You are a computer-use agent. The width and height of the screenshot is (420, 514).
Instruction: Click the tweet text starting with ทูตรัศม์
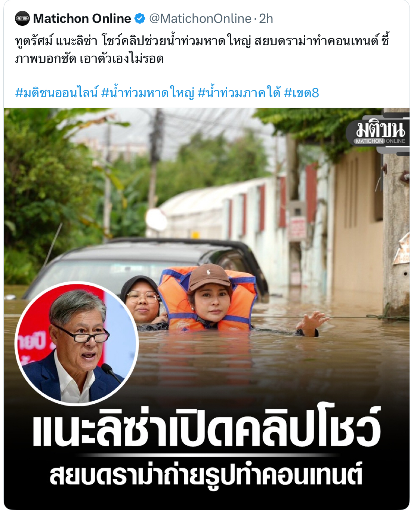click(x=202, y=49)
